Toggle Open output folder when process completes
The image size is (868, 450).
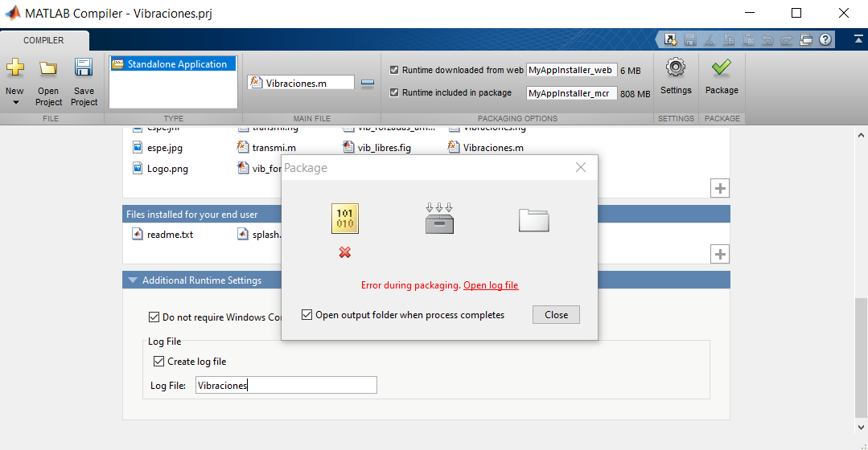coord(306,314)
